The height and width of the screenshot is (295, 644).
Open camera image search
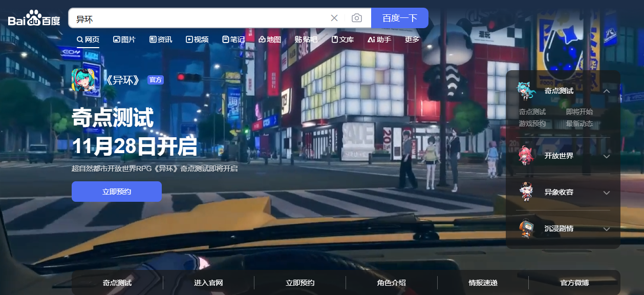click(357, 18)
